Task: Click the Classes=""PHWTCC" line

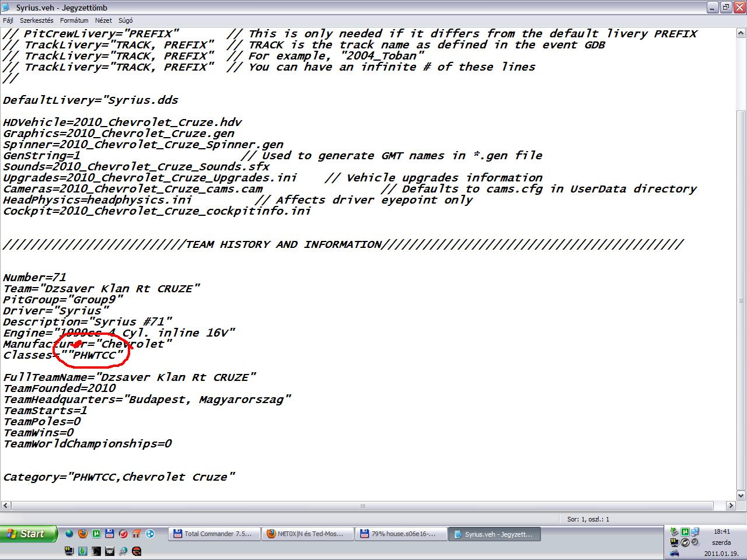Action: [x=63, y=355]
